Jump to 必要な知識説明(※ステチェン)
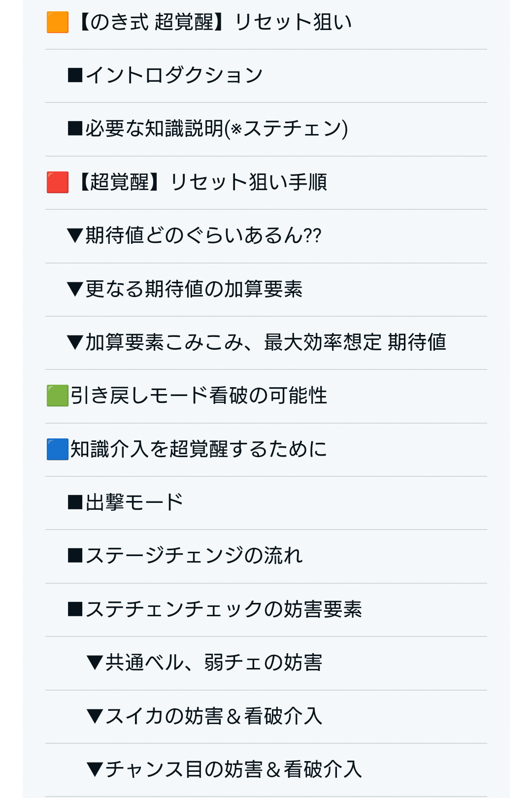The width and height of the screenshot is (532, 798). click(266, 130)
